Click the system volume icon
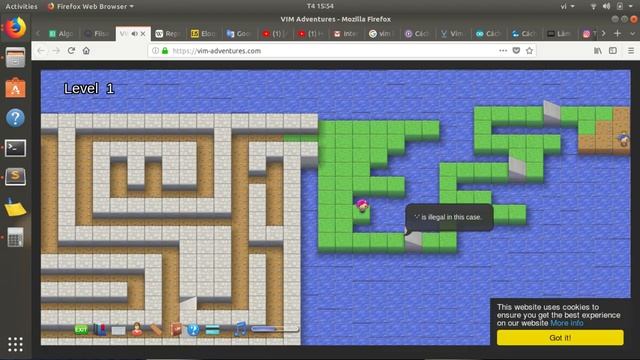640x360 pixels. pyautogui.click(x=606, y=6)
